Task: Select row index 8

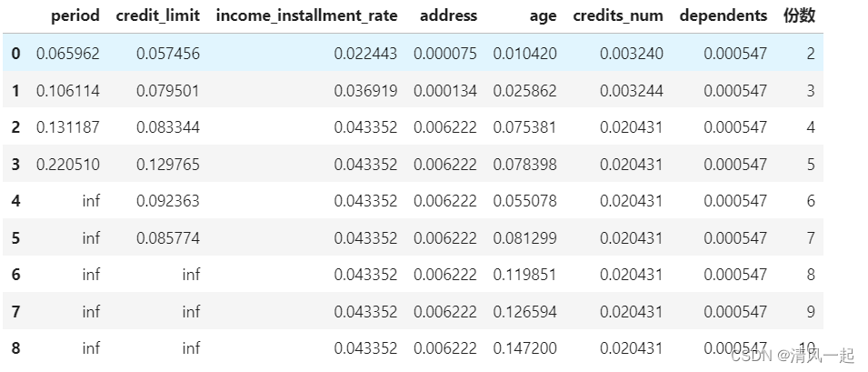Action: pos(15,348)
